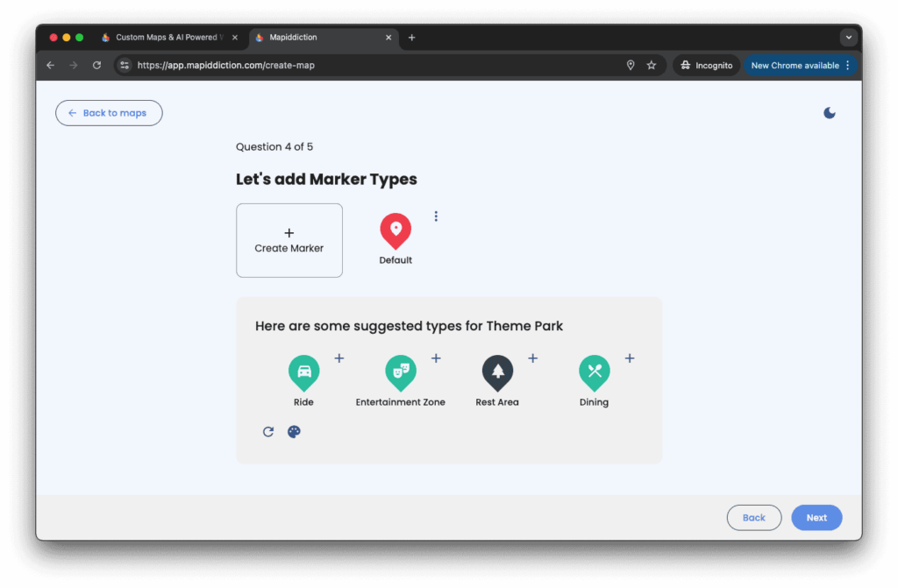Select the Entertainment Zone marker icon

[x=401, y=372]
